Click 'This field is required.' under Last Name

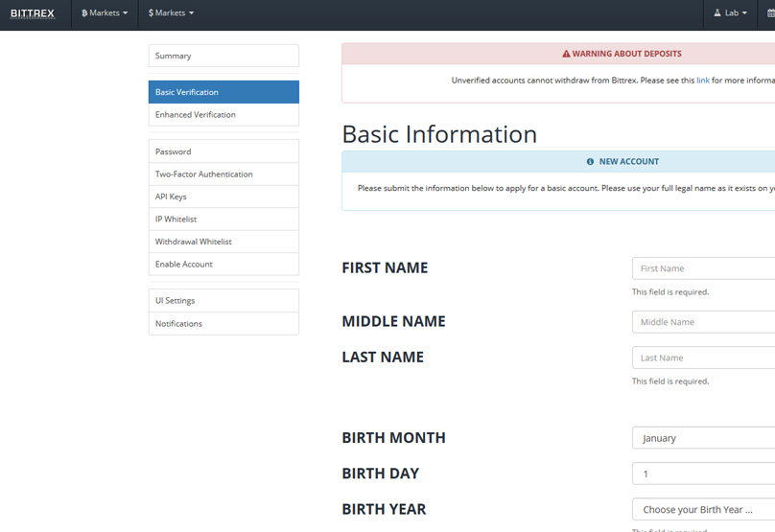(x=670, y=382)
